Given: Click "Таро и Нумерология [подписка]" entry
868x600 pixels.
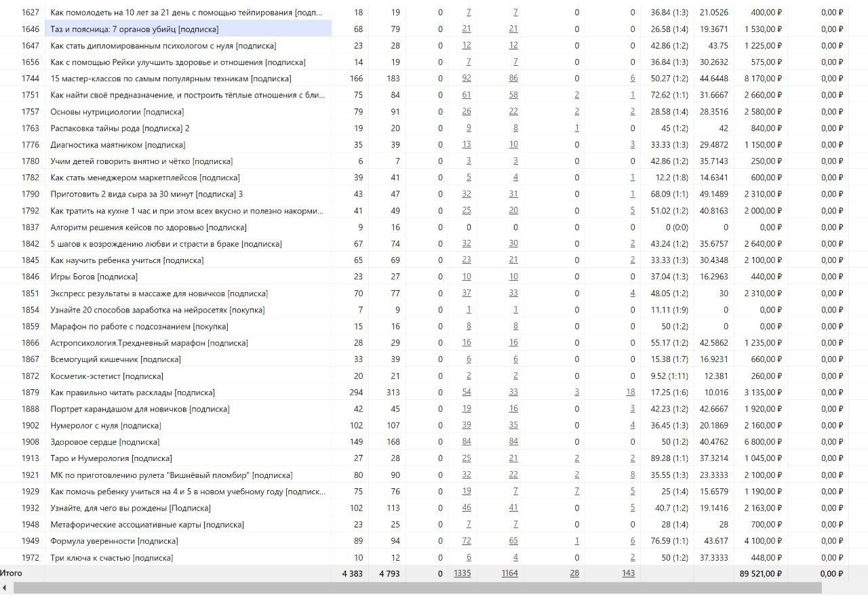Looking at the screenshot, I should click(111, 458).
